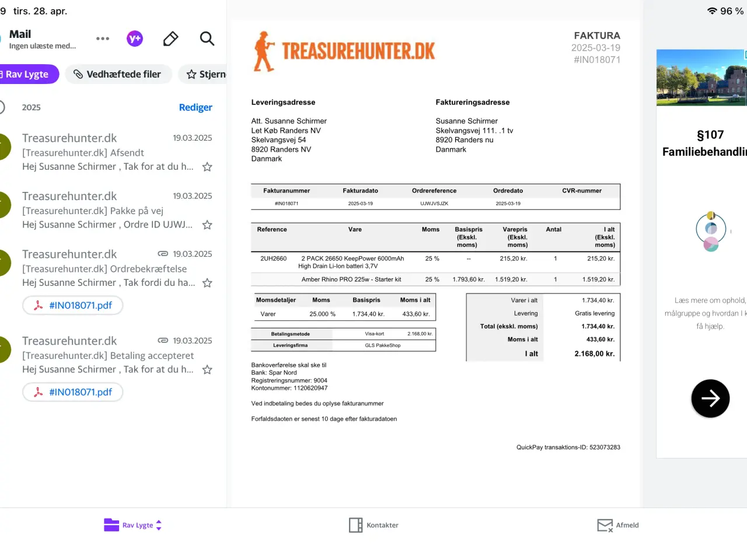The image size is (747, 560).
Task: Click the black arrow button in ad
Action: (x=710, y=398)
